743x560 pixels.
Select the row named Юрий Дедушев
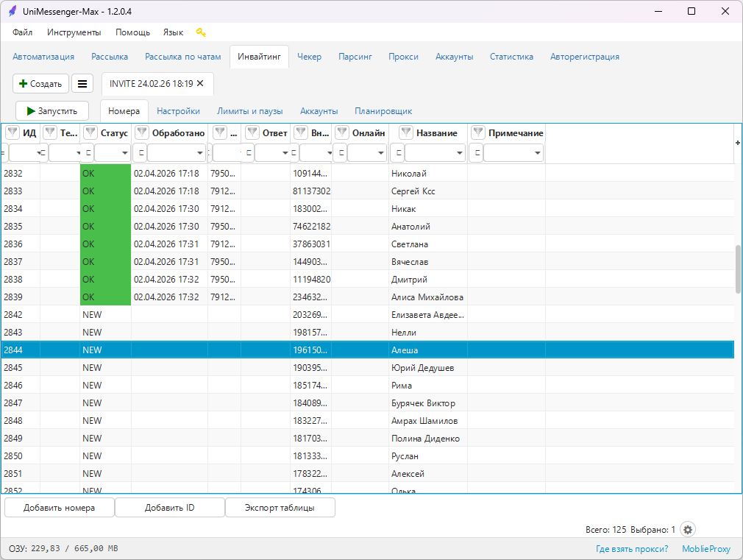[368, 367]
